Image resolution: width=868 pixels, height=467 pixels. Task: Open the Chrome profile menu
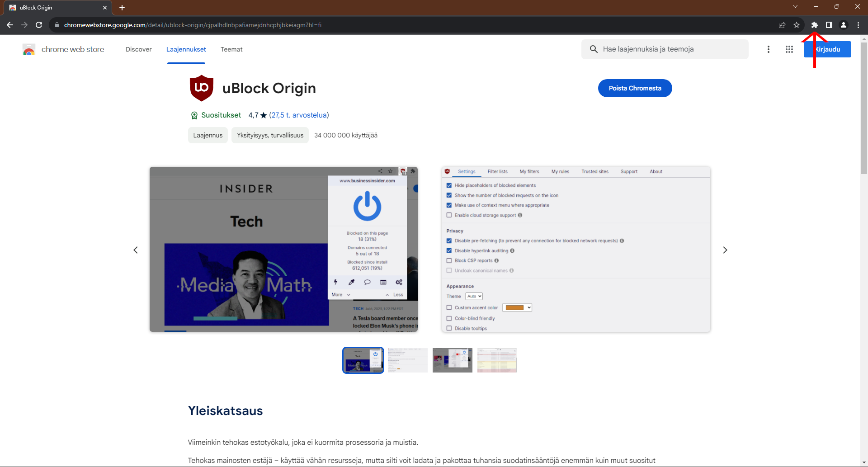point(844,25)
